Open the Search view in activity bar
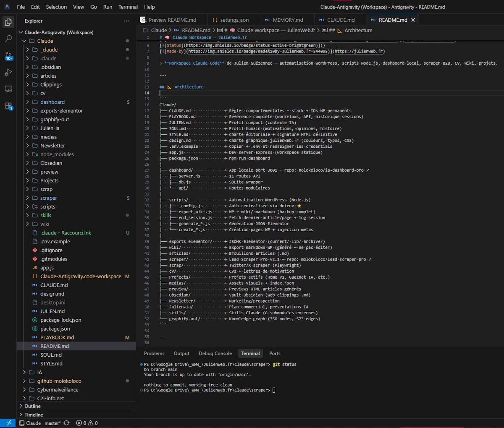 pyautogui.click(x=8, y=39)
